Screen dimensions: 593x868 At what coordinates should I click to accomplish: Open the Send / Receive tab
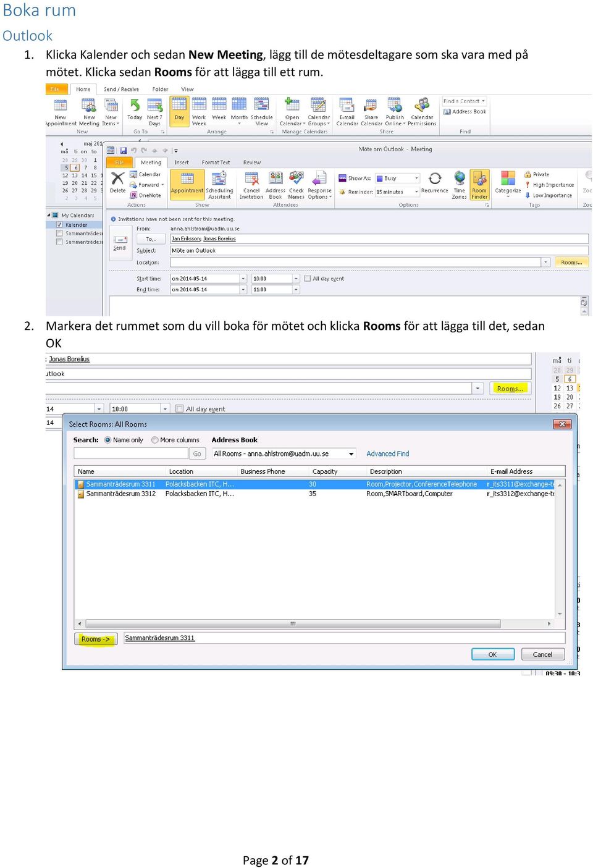pos(121,90)
